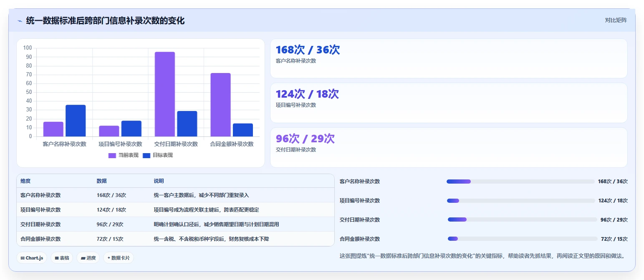Select the Chart.js tag chip
Image resolution: width=644 pixels, height=280 pixels.
click(32, 258)
